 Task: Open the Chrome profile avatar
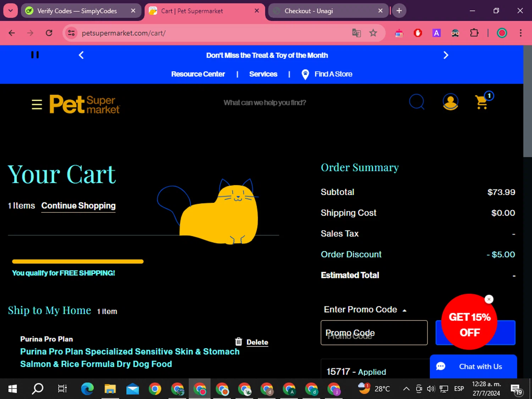(502, 33)
